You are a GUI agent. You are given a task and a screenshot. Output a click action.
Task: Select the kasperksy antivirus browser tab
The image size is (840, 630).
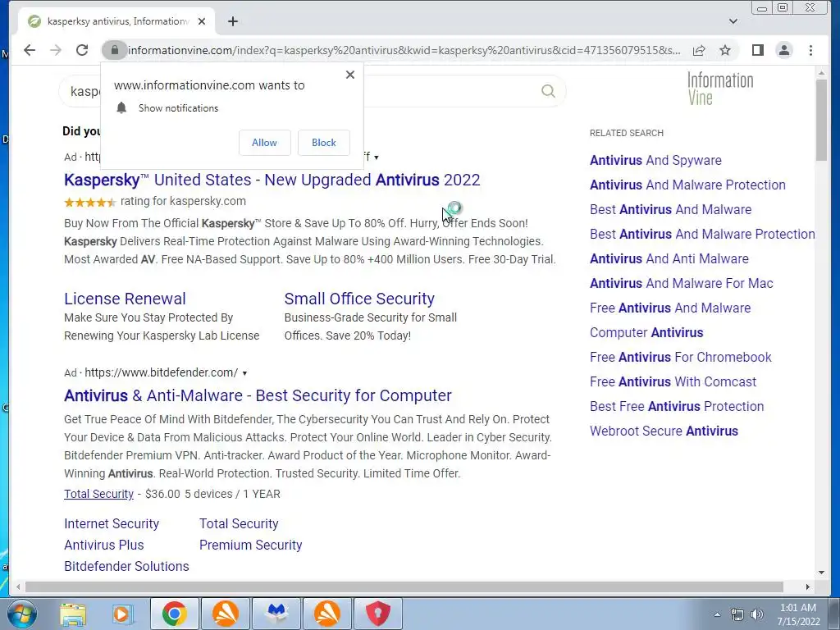point(117,21)
